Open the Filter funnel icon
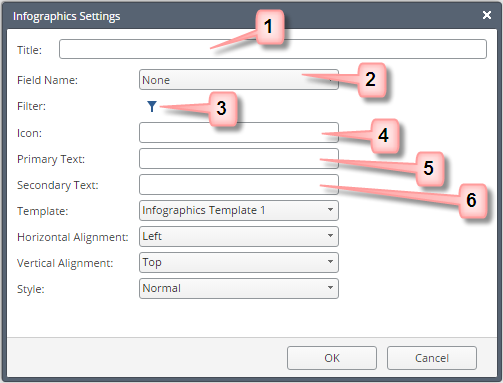The width and height of the screenshot is (503, 383). coord(152,106)
